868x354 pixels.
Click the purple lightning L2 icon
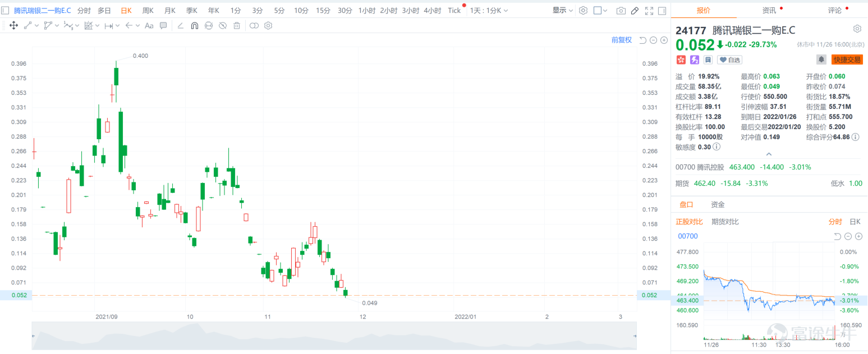[694, 59]
